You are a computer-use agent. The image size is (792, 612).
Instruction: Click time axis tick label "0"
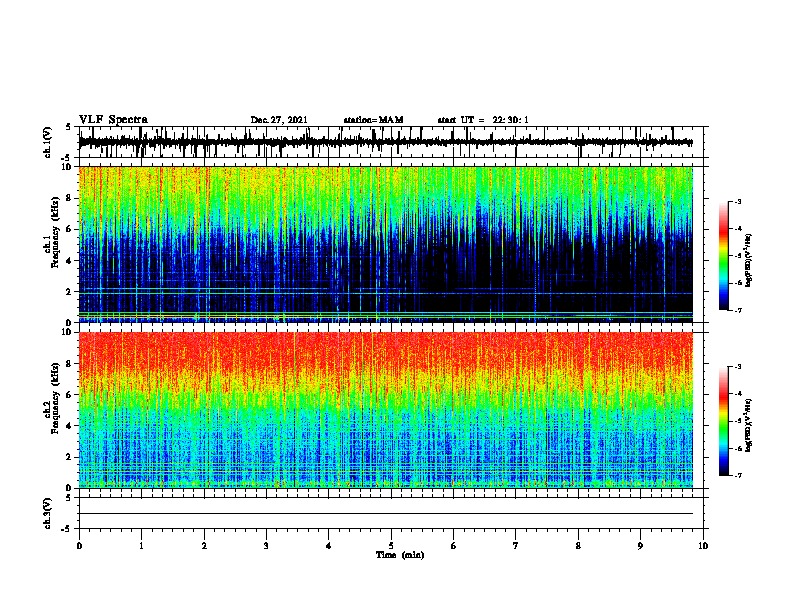pos(79,546)
